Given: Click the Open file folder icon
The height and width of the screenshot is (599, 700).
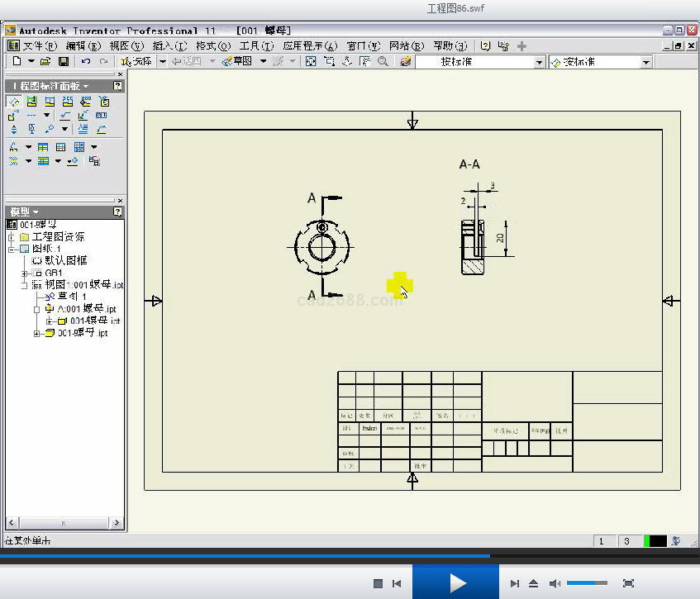Looking at the screenshot, I should [45, 61].
